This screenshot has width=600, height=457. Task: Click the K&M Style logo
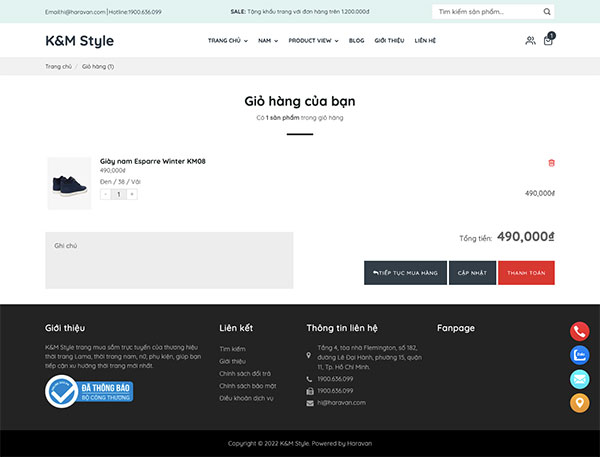click(x=80, y=41)
